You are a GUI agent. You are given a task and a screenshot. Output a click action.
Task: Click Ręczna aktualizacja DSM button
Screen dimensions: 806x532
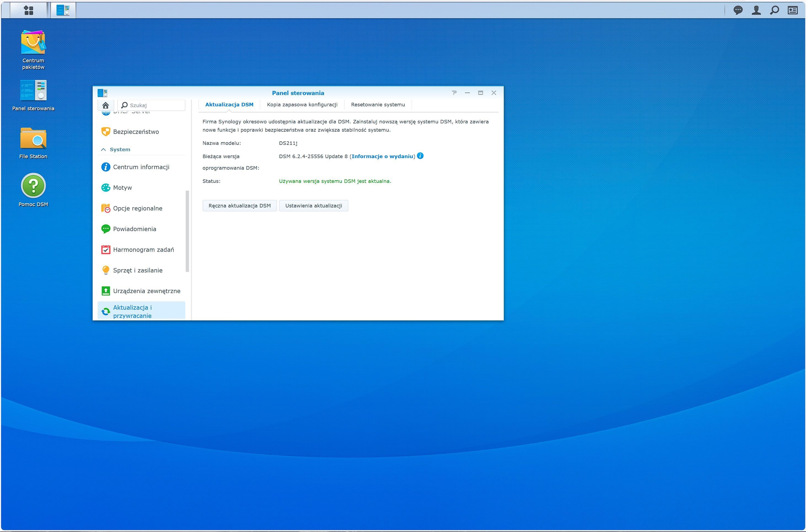(240, 206)
